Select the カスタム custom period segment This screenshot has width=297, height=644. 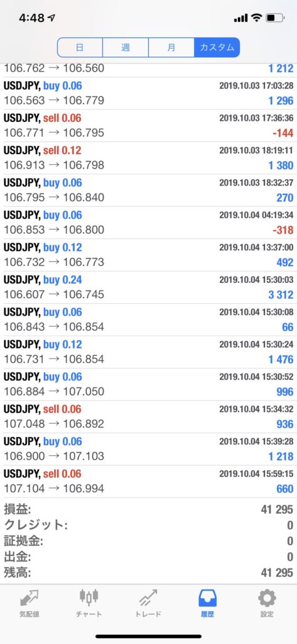pos(217,47)
